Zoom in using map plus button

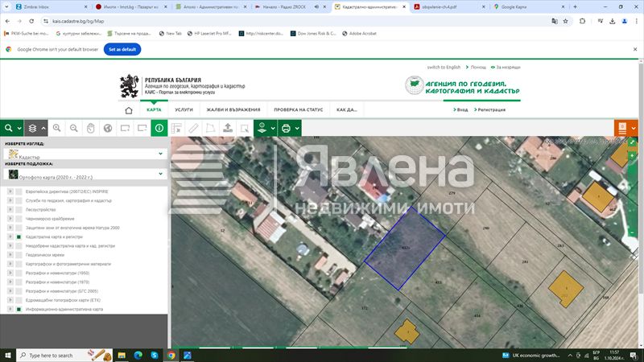[632, 156]
